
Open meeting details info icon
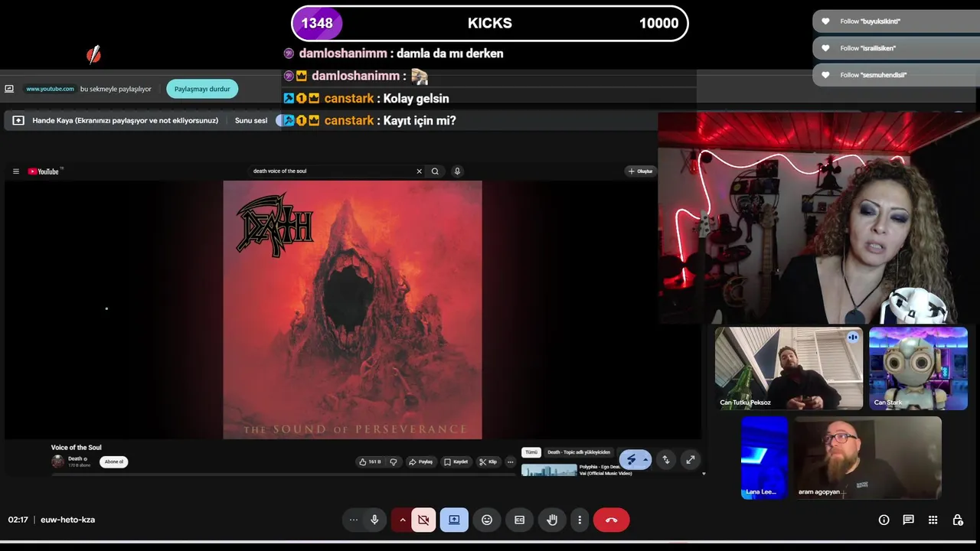pos(884,520)
